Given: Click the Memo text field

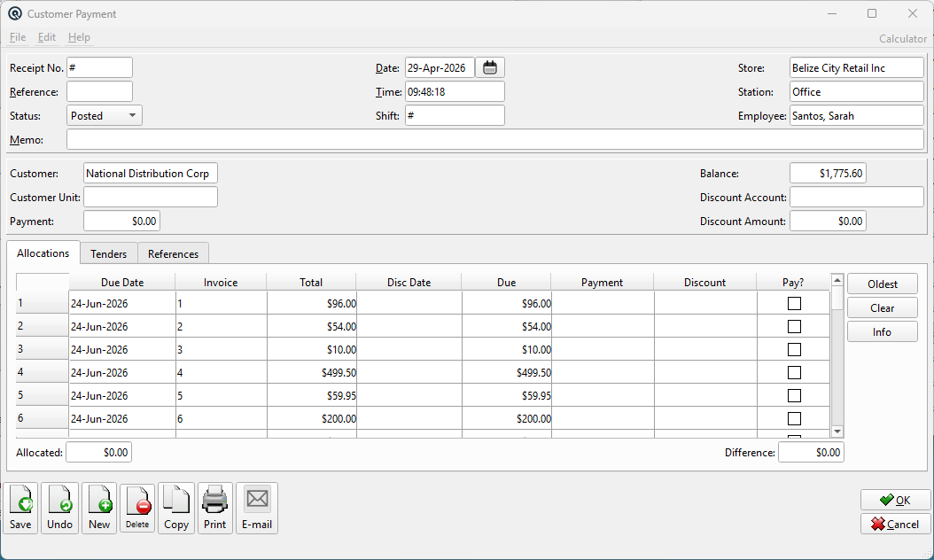Looking at the screenshot, I should pos(495,139).
